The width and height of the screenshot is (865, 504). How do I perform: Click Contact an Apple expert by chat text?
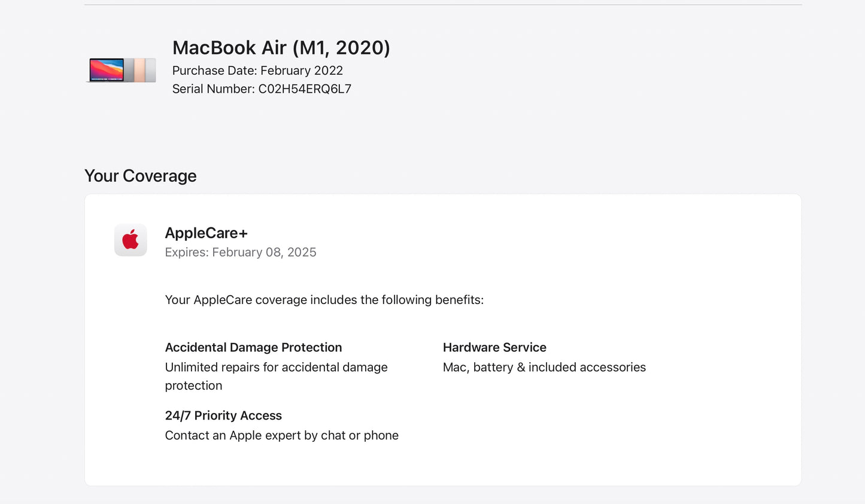click(x=281, y=436)
